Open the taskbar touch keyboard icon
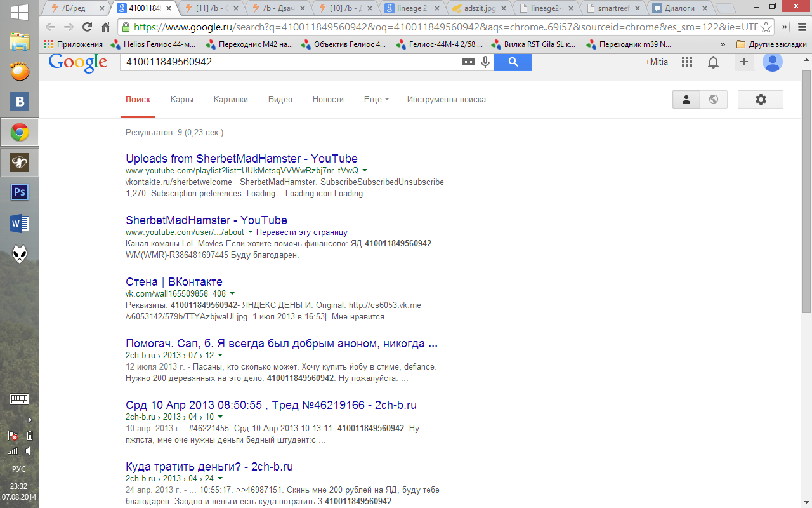Viewport: 812px width, 508px height. [x=19, y=399]
